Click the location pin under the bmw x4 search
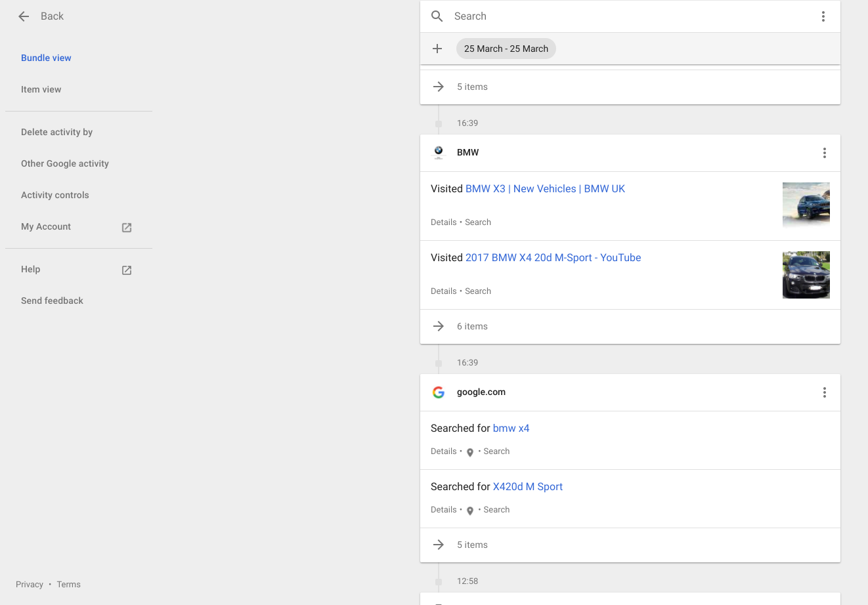Viewport: 868px width, 605px height. [x=470, y=452]
